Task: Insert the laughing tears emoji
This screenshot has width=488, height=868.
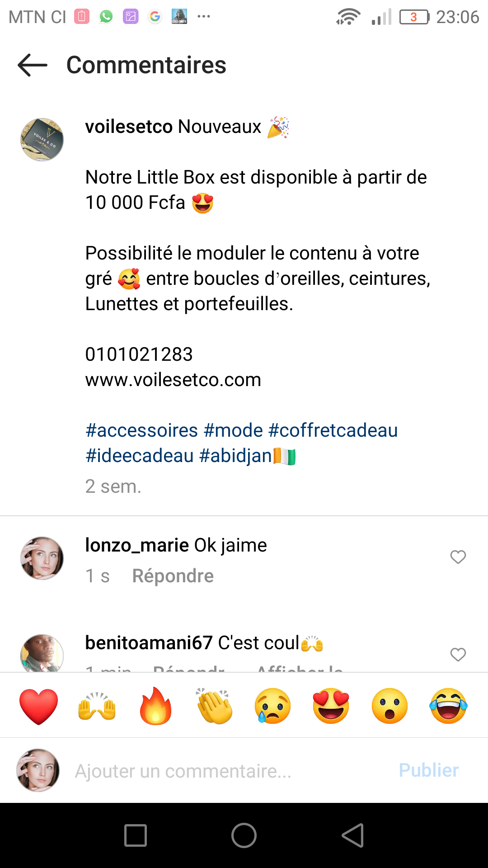Action: point(448,706)
